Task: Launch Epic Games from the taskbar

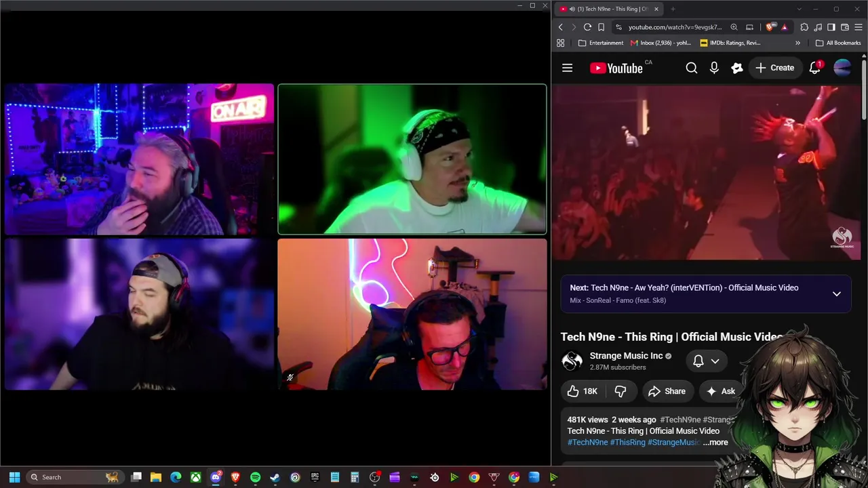Action: [x=315, y=477]
